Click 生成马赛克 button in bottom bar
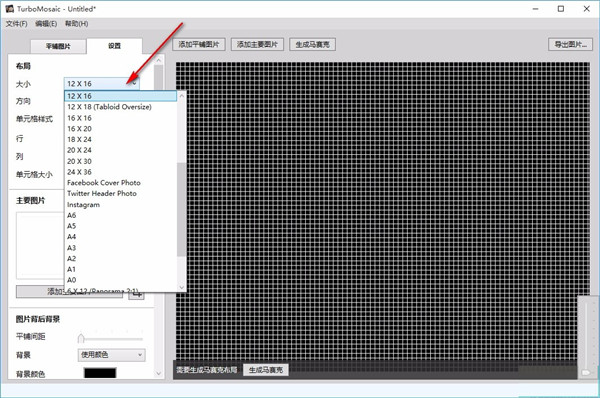600x398 pixels. 266,370
